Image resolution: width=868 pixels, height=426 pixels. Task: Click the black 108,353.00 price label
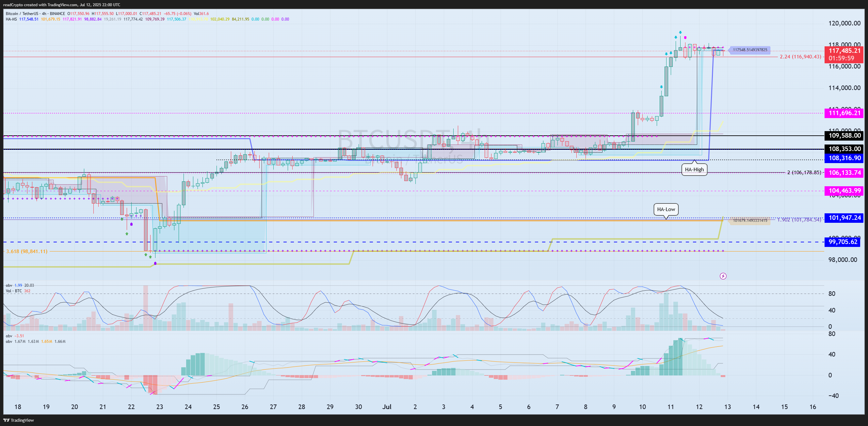pyautogui.click(x=844, y=149)
